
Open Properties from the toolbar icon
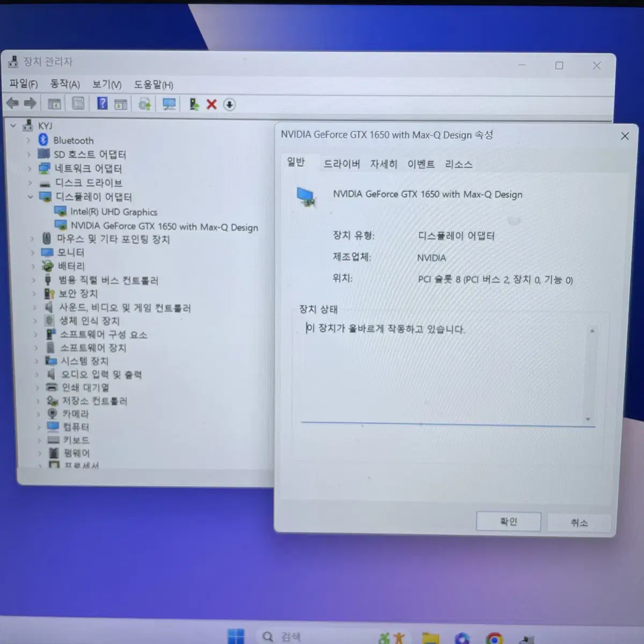pos(78,104)
